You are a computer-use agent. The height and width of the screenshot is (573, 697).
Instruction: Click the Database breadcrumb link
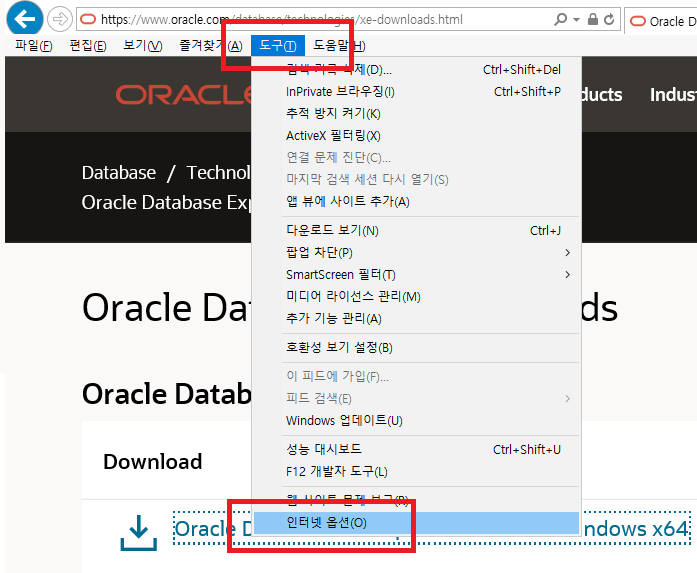click(x=119, y=172)
